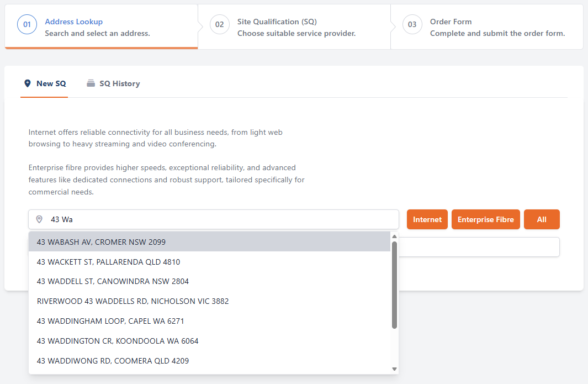Click scroll down arrow in suggestions list
Image resolution: width=588 pixels, height=384 pixels.
[x=394, y=369]
